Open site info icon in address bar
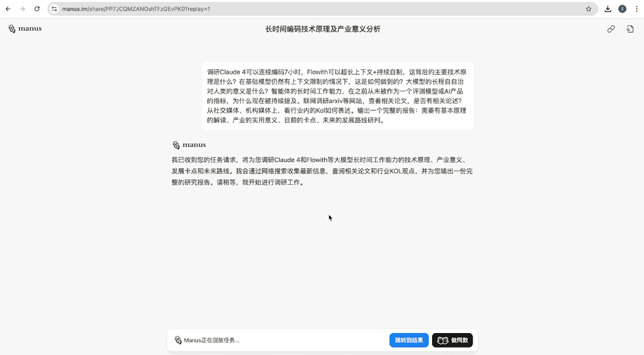The width and height of the screenshot is (644, 355). (54, 9)
